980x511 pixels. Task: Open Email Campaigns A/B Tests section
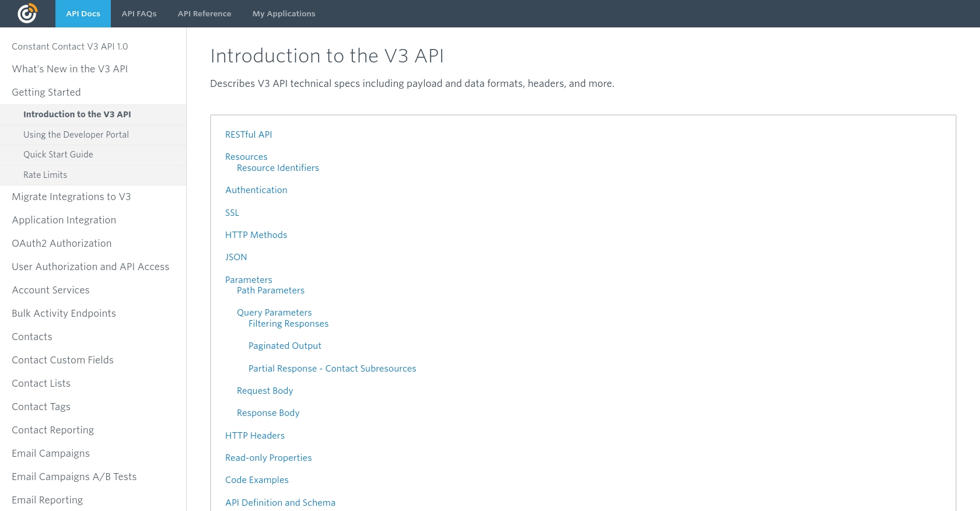74,477
